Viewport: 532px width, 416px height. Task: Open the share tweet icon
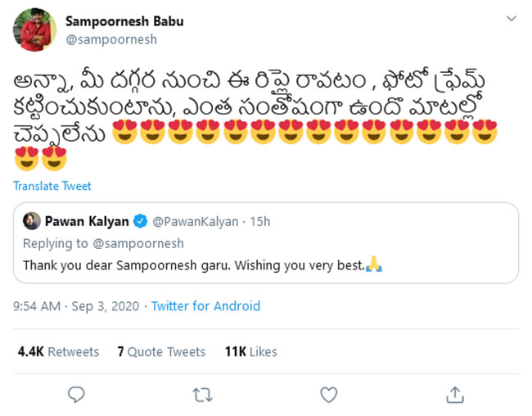(x=455, y=395)
